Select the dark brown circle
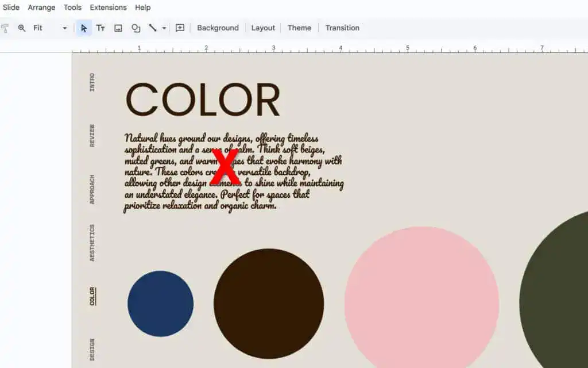Screen dimensions: 588x368 (269, 304)
